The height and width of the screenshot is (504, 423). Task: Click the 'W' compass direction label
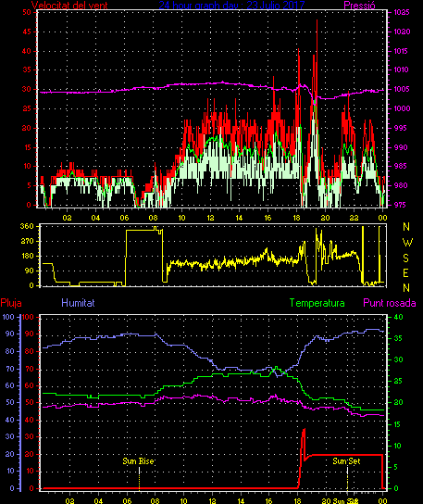tap(407, 243)
